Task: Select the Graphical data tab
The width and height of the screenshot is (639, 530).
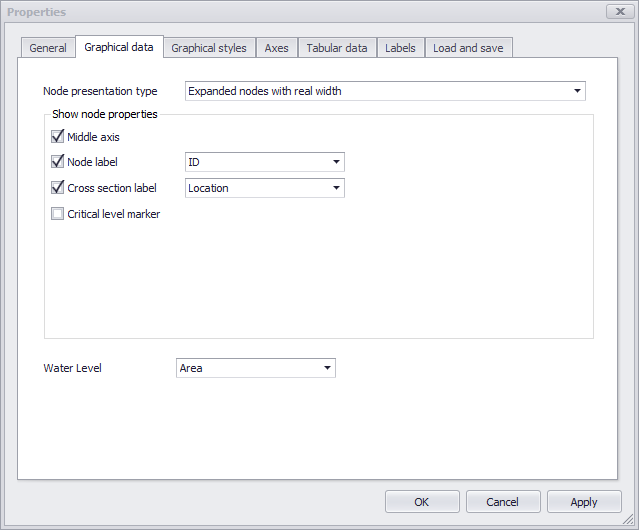Action: pos(119,47)
